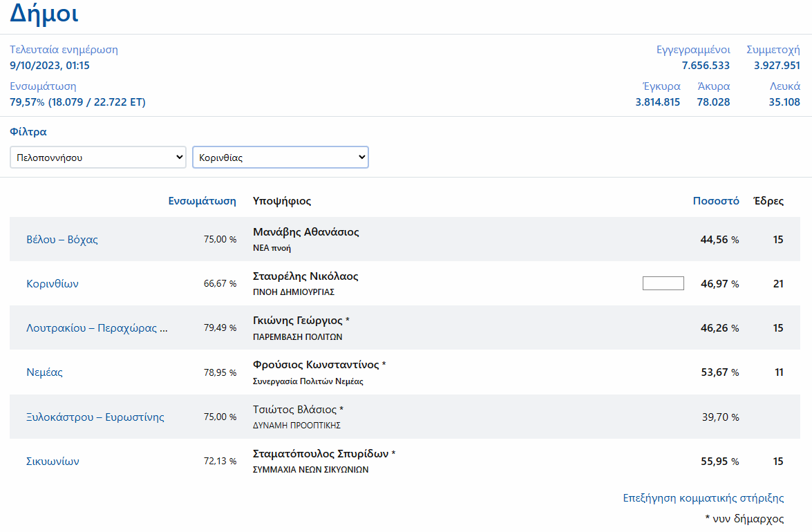Click candidate Σταματόπουλος Σπυρίδων

tap(321, 454)
